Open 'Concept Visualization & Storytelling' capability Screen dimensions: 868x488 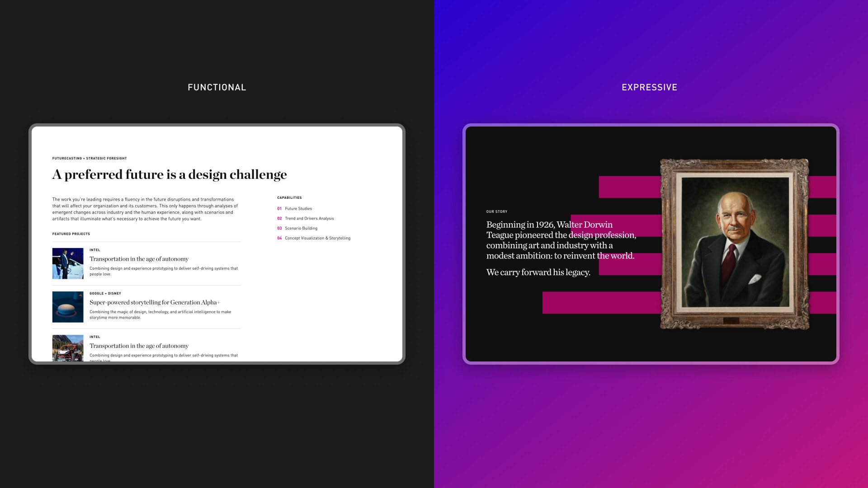(x=317, y=238)
